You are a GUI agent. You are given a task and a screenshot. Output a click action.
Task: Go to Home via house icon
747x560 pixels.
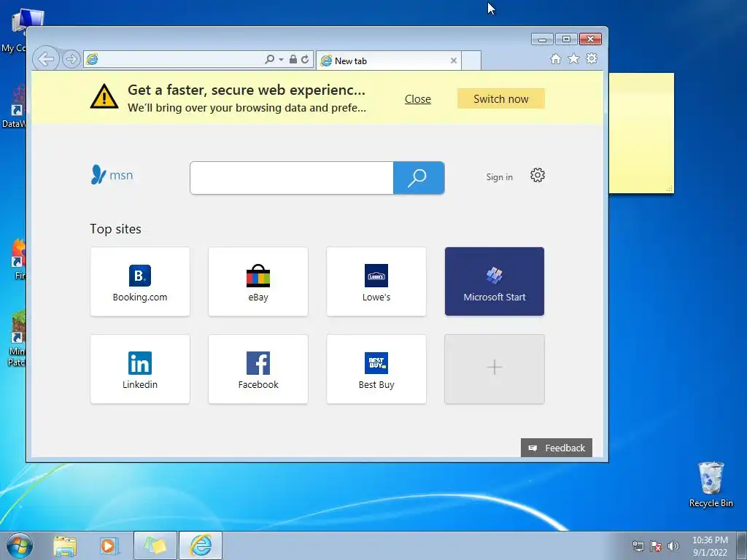[555, 59]
